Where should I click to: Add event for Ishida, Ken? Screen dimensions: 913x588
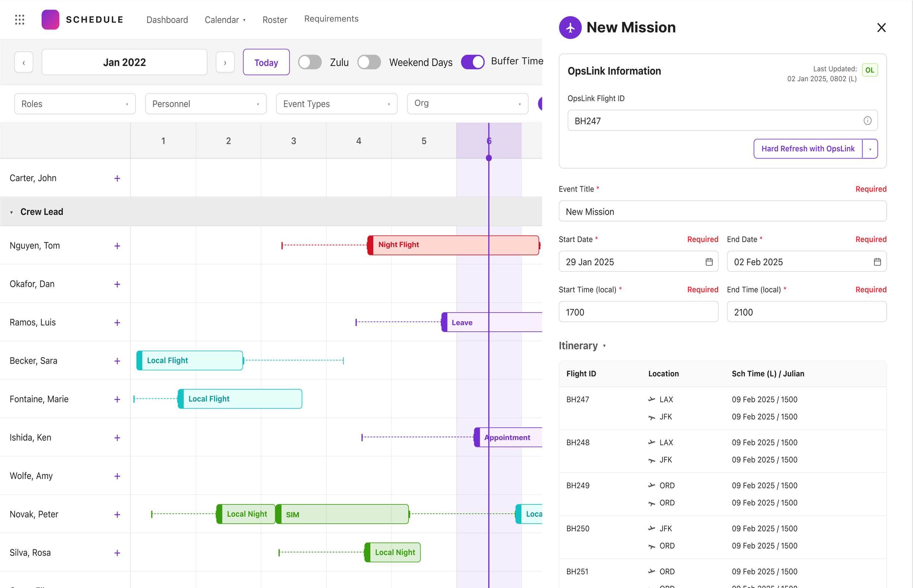pyautogui.click(x=117, y=438)
